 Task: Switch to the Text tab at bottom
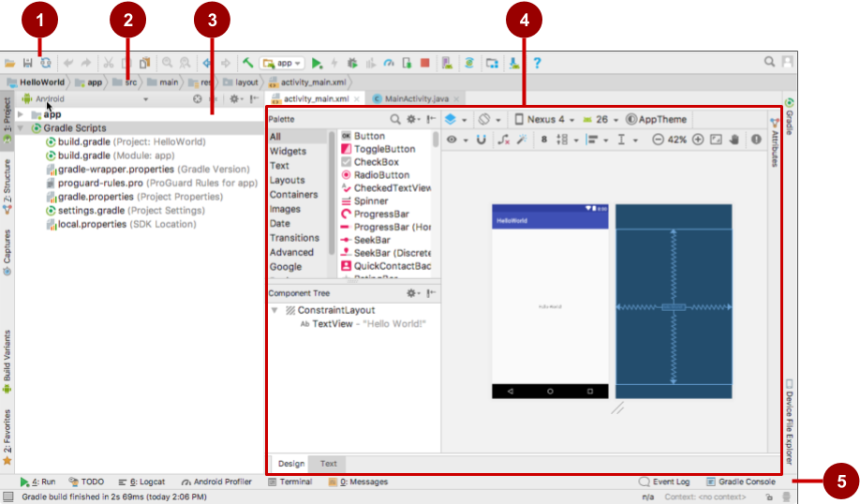coord(329,464)
